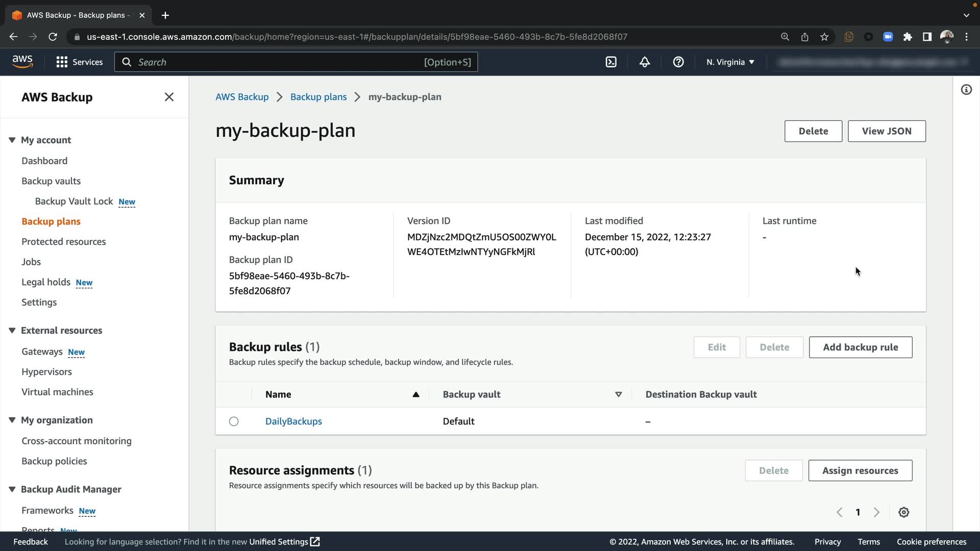Viewport: 980px width, 551px height.
Task: Collapse the My account section
Action: coord(12,140)
